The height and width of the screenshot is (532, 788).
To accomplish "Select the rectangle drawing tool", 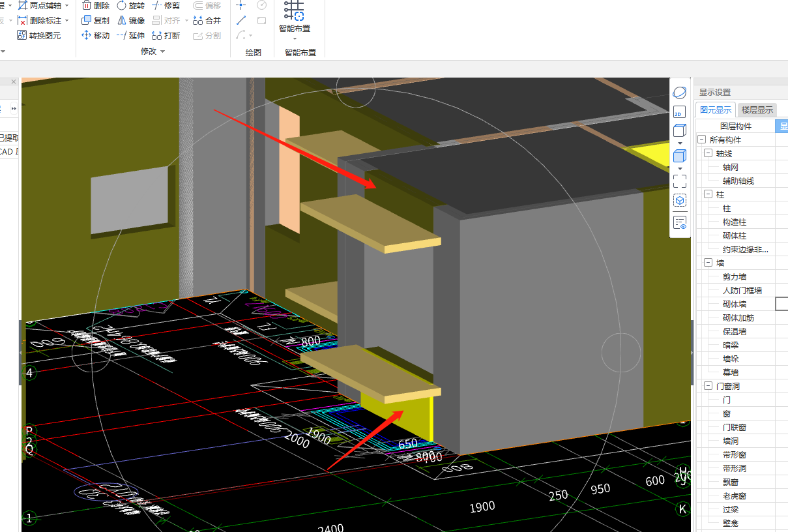I will pos(261,20).
